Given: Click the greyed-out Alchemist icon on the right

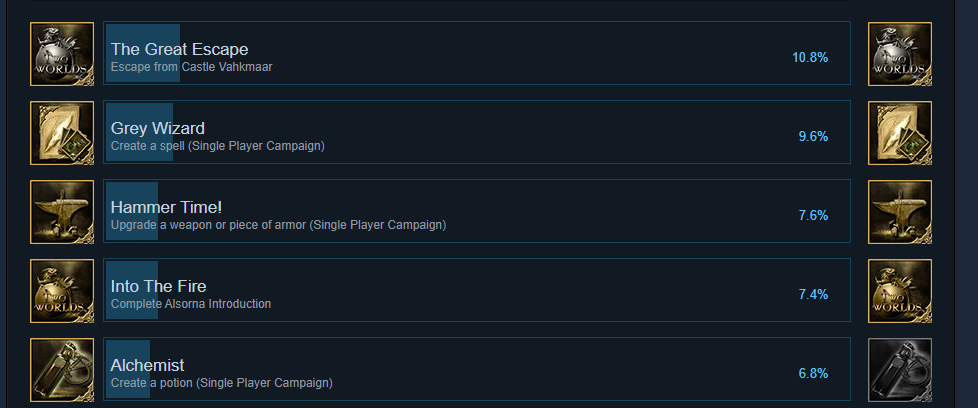Looking at the screenshot, I should 900,370.
